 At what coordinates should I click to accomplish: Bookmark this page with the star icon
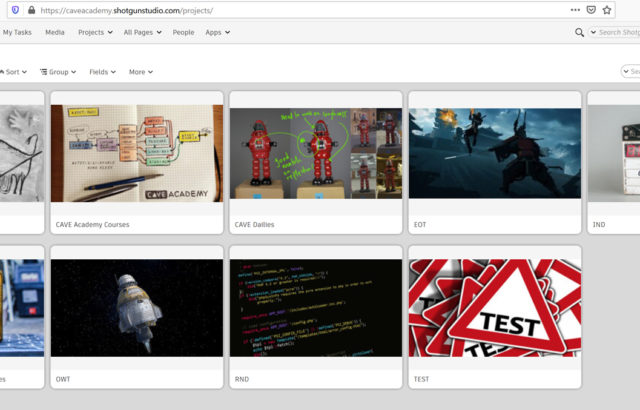click(x=607, y=9)
